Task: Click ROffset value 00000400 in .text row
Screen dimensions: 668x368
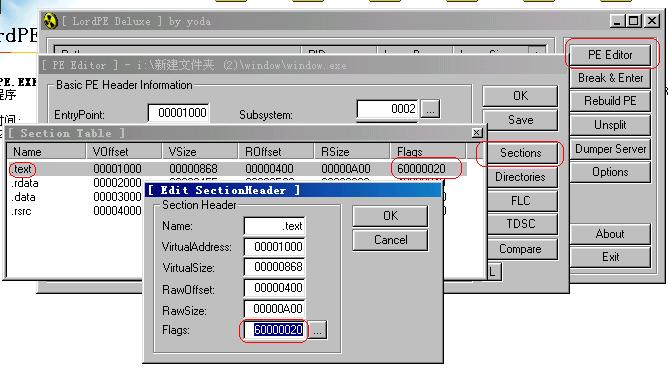Action: (x=269, y=169)
